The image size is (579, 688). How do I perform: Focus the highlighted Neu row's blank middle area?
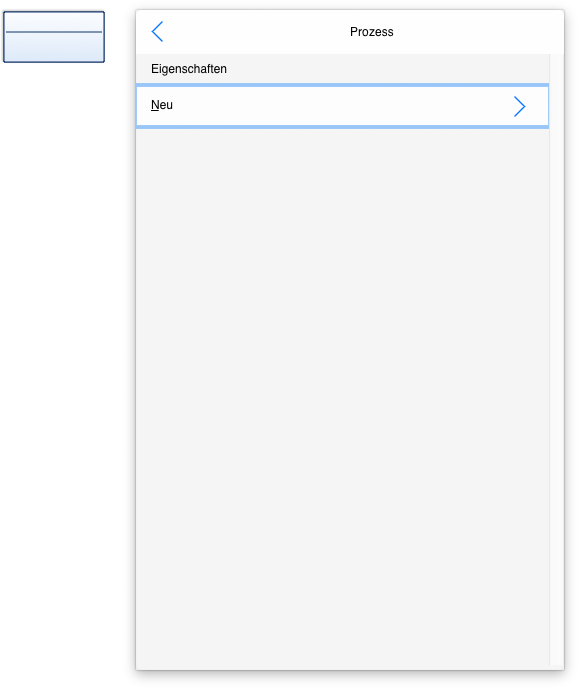342,106
